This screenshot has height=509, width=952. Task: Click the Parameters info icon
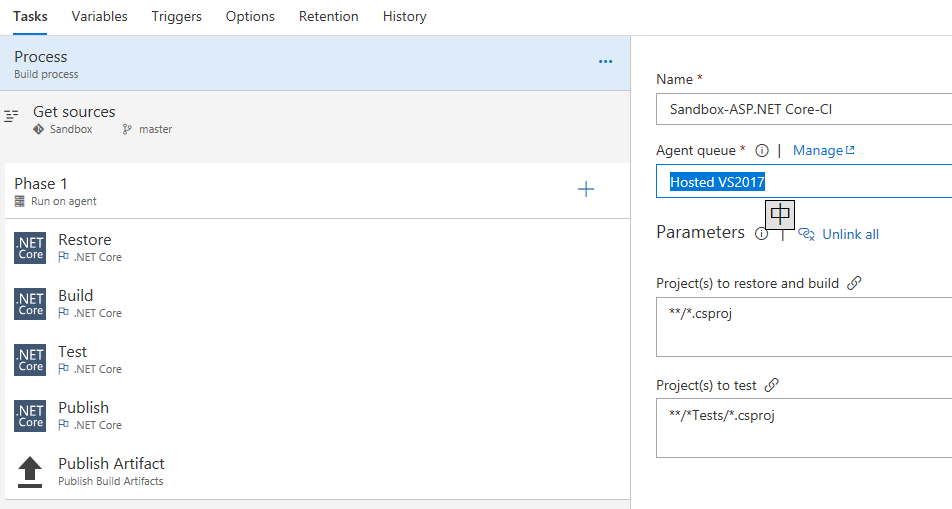coord(762,234)
